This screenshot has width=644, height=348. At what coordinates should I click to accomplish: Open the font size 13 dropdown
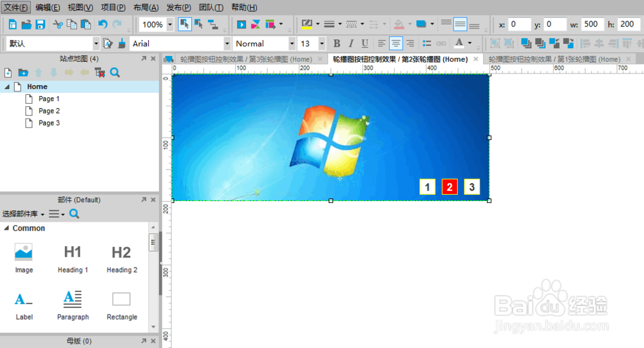click(x=321, y=43)
